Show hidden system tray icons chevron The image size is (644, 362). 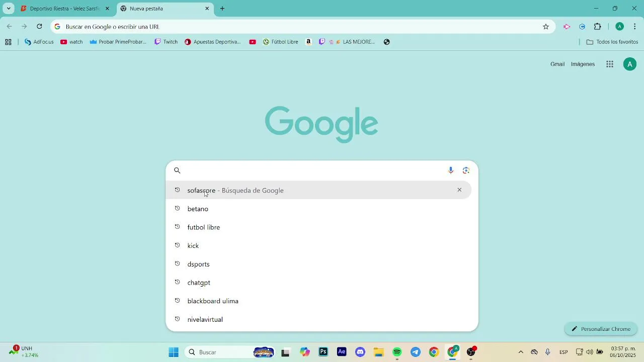point(521,352)
